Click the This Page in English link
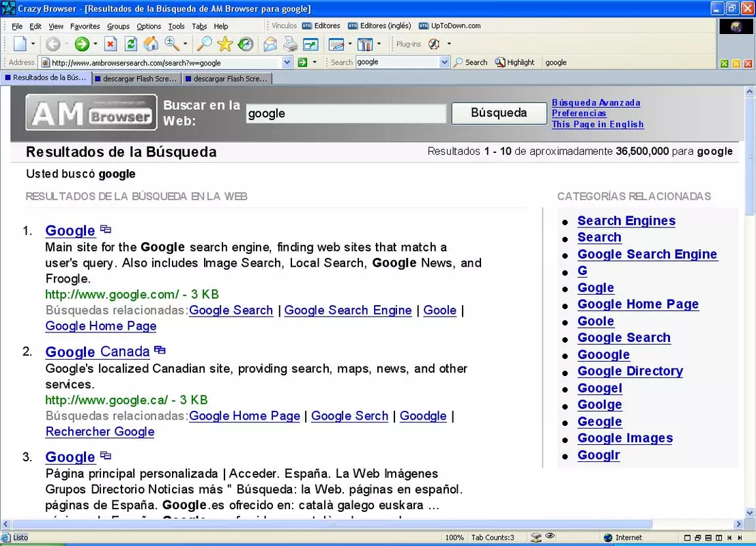Screen dimensions: 756x546 (x=598, y=124)
